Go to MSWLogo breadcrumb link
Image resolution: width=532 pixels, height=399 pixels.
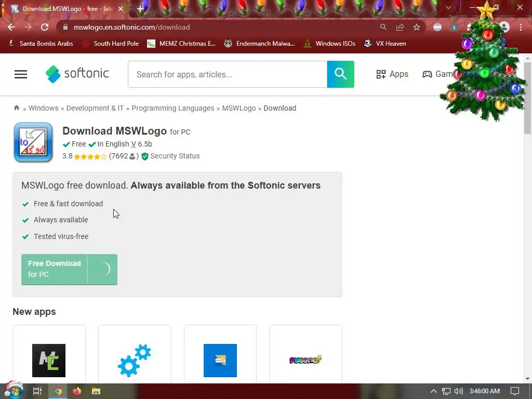tap(239, 108)
